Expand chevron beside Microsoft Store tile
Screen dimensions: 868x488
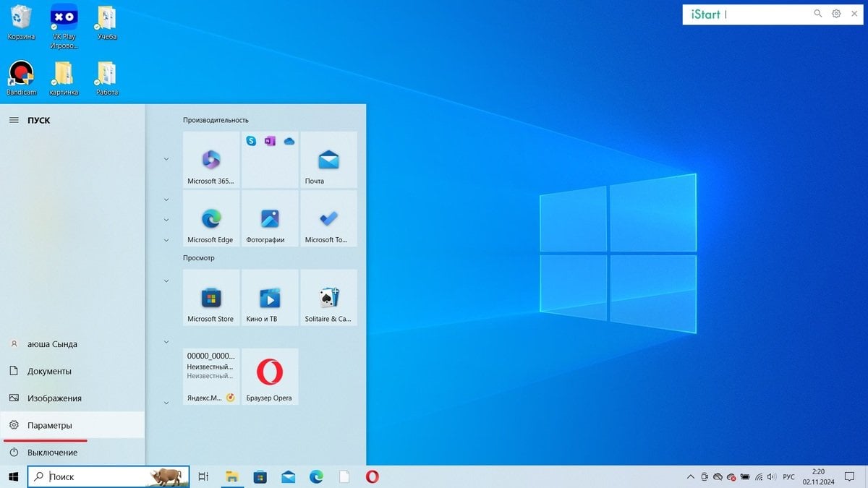166,281
